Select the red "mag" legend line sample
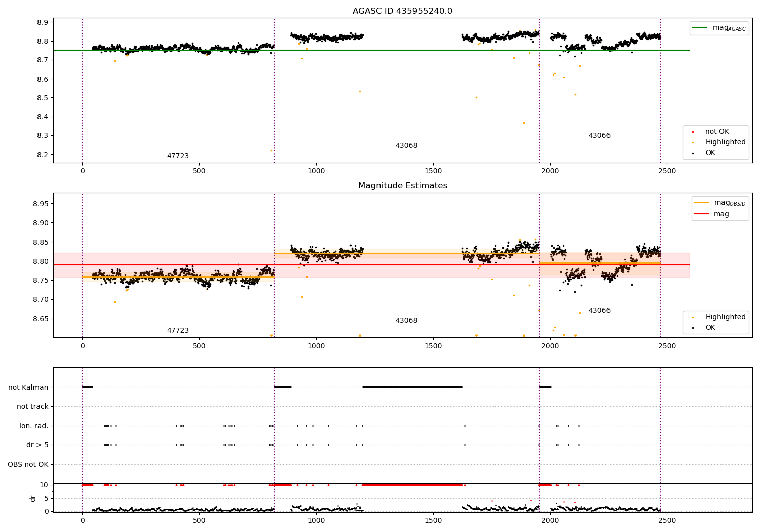This screenshot has width=760, height=532. [702, 214]
